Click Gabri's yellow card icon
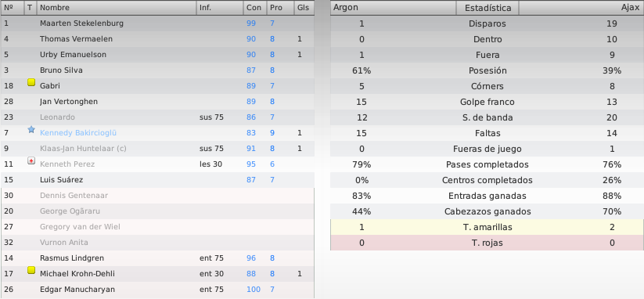This screenshot has height=299, width=644. click(x=31, y=82)
